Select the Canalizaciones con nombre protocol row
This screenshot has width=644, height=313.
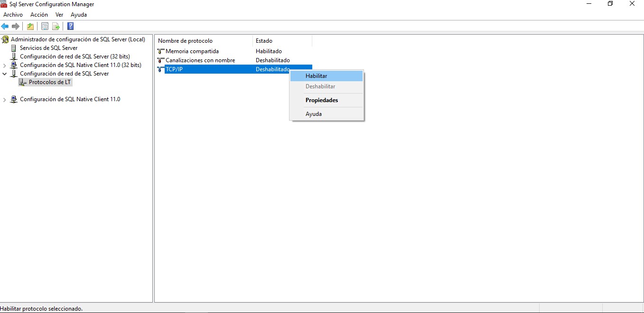coord(234,60)
